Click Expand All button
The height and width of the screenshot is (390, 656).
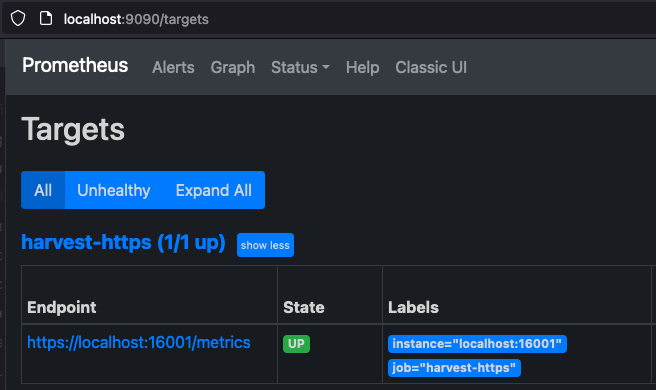(214, 190)
